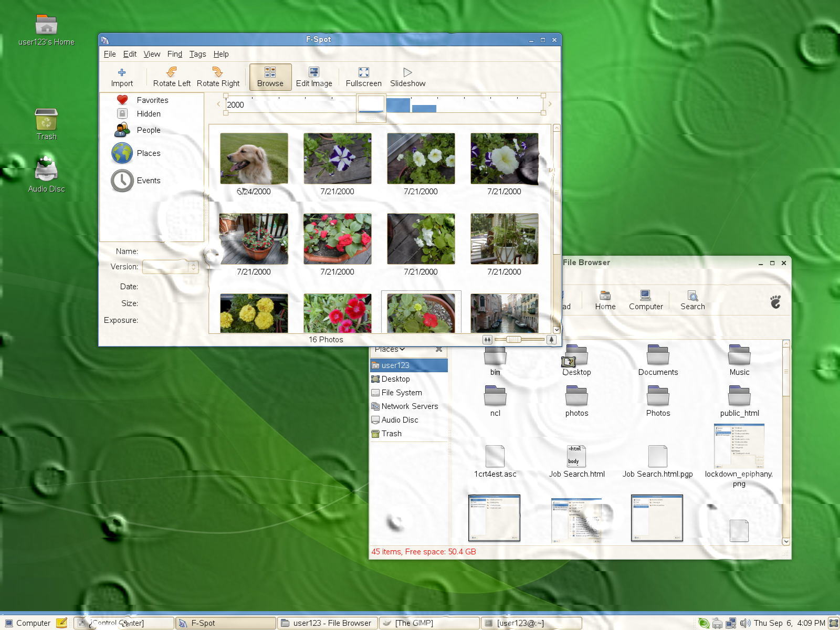This screenshot has height=630, width=840.
Task: Select the Favorites tag
Action: pos(152,100)
